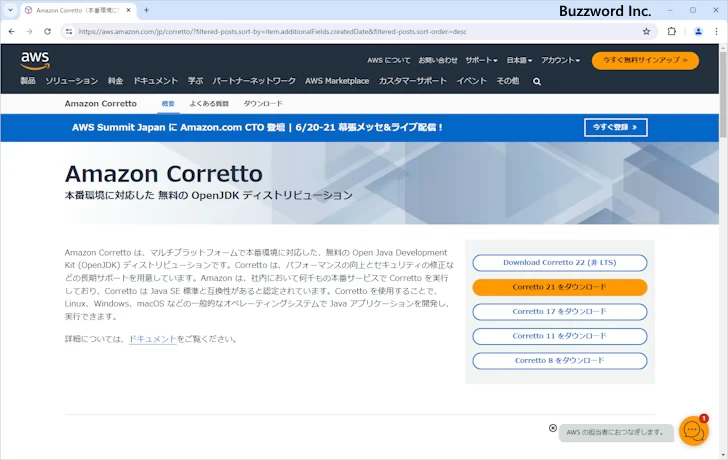
Task: Dismiss the chat prompt with the X
Action: click(552, 428)
